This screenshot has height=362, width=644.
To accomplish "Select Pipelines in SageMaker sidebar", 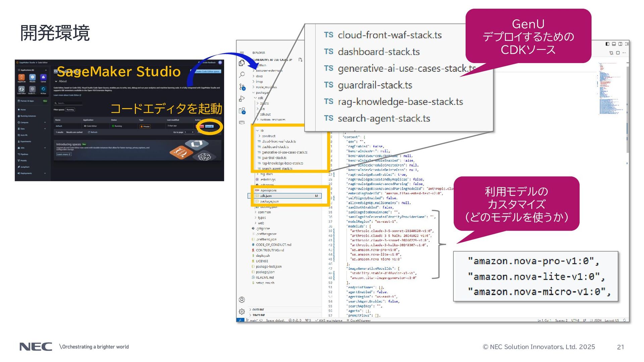I will 23,154.
